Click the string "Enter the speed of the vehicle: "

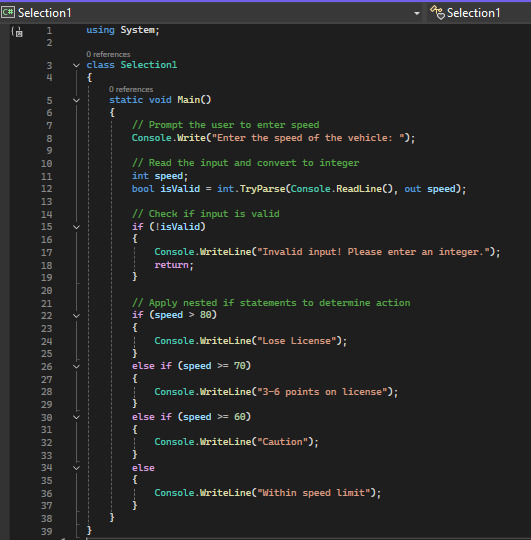coord(308,138)
